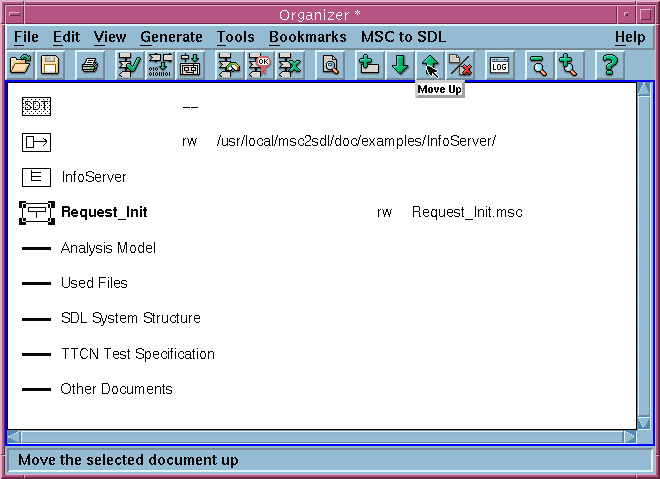Click the window minimize button of Organizer
Image resolution: width=660 pixels, height=479 pixels.
coord(626,15)
